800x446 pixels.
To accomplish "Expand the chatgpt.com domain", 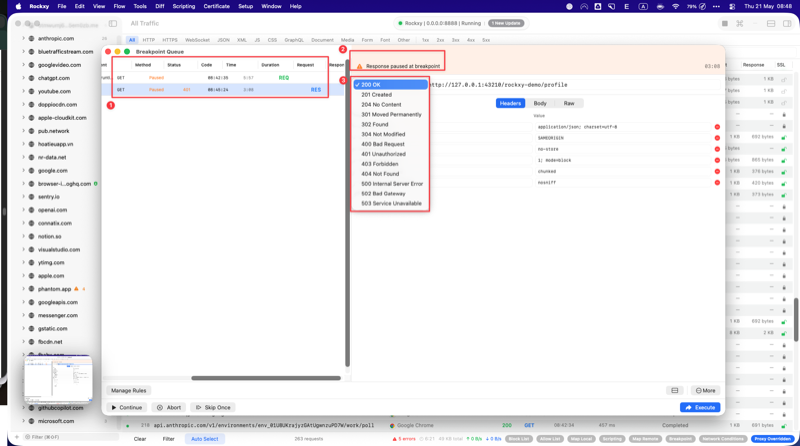I will click(x=23, y=78).
